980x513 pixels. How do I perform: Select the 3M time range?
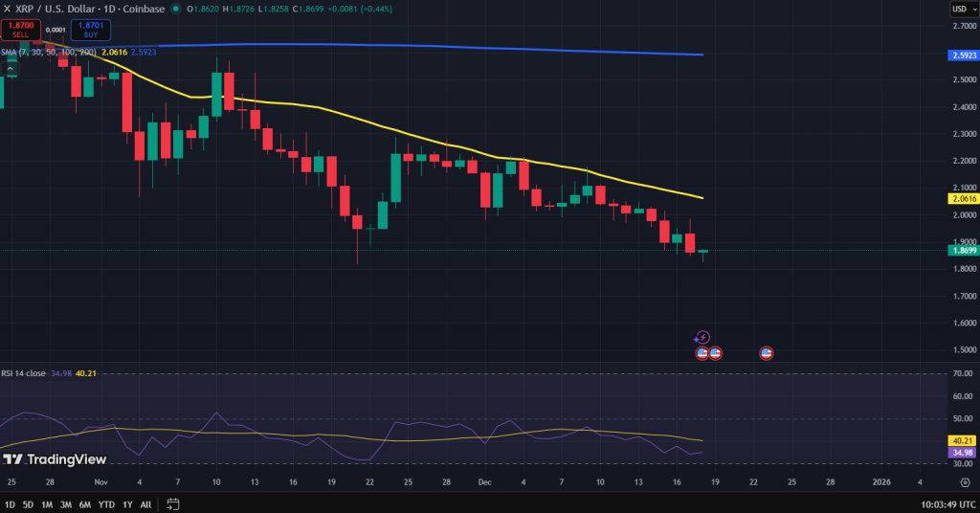(66, 504)
